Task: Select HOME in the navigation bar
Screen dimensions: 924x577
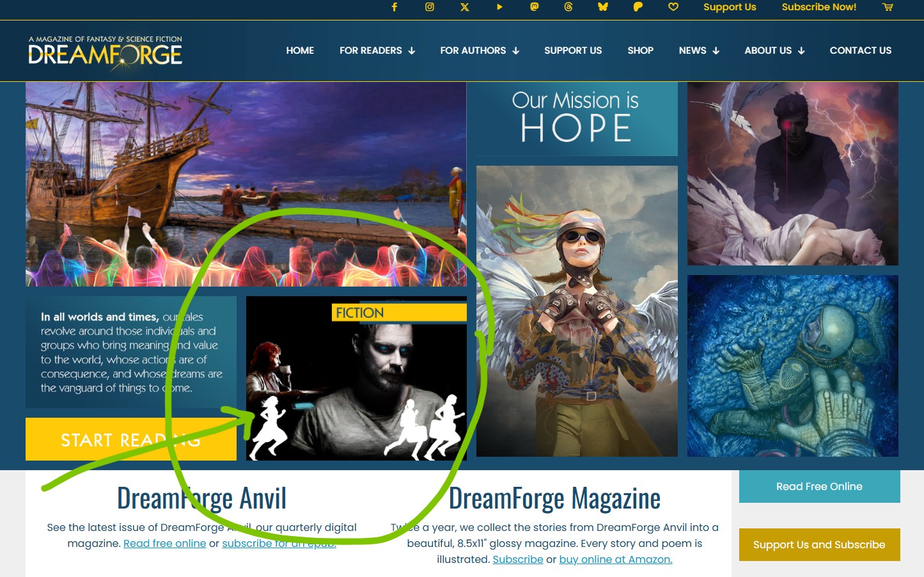Action: [300, 51]
